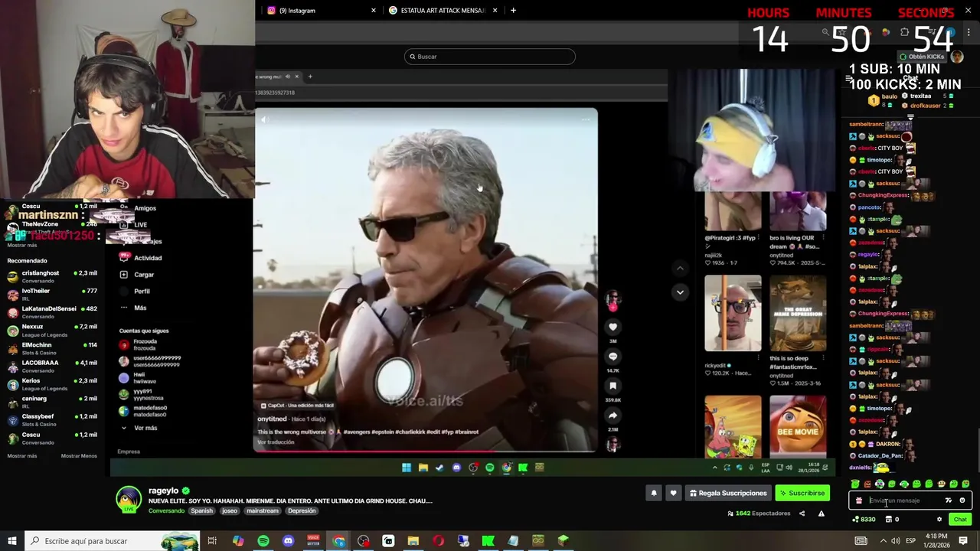The image size is (980, 551).
Task: Share the Kick stream with the share icon
Action: click(802, 514)
